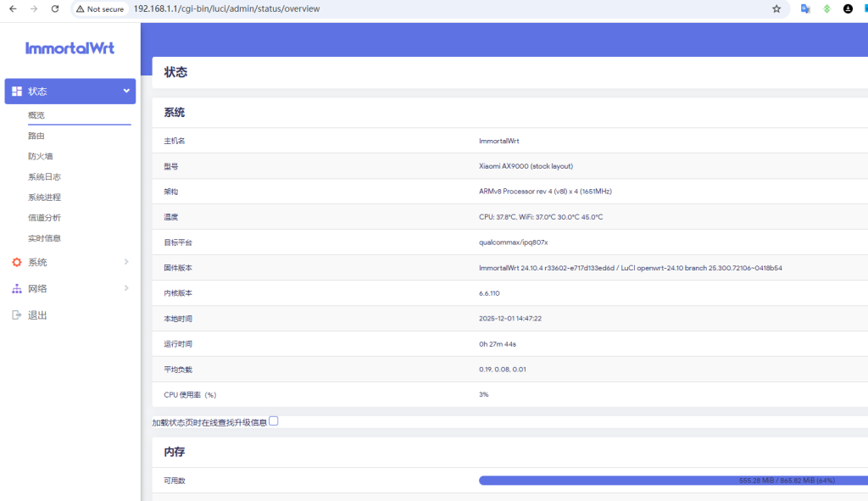The height and width of the screenshot is (501, 868).
Task: Select the grid icon next to 状态
Action: [x=17, y=91]
